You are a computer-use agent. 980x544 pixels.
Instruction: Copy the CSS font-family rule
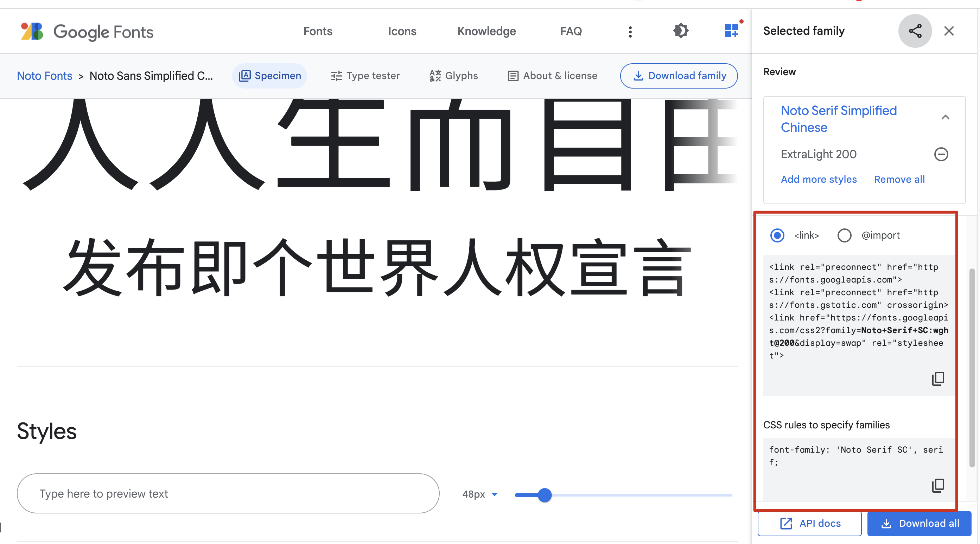click(938, 485)
